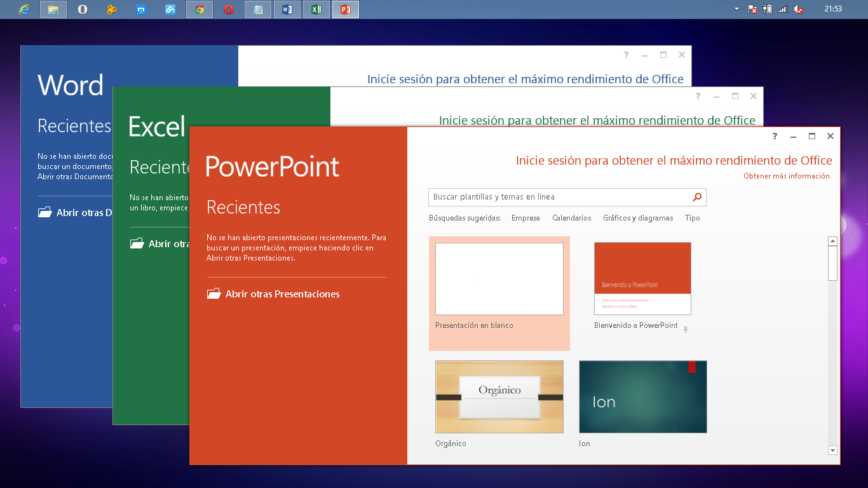Search suggested category Calendarios
This screenshot has height=488, width=868.
(x=572, y=218)
